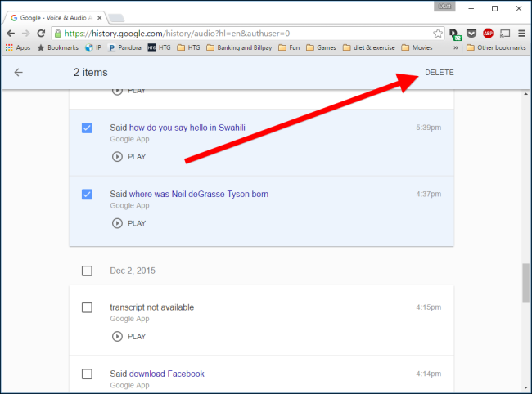Click the Cast extension icon
The width and height of the screenshot is (532, 394).
(x=505, y=34)
